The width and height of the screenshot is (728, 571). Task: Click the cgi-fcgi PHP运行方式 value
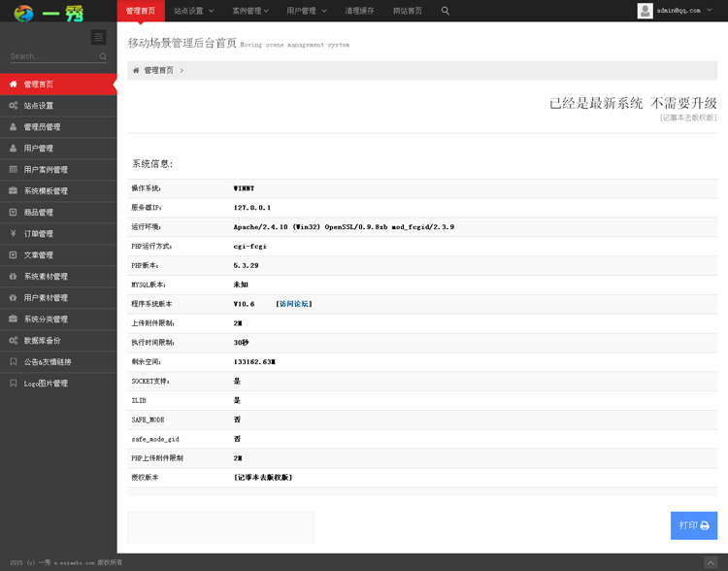pyautogui.click(x=249, y=247)
